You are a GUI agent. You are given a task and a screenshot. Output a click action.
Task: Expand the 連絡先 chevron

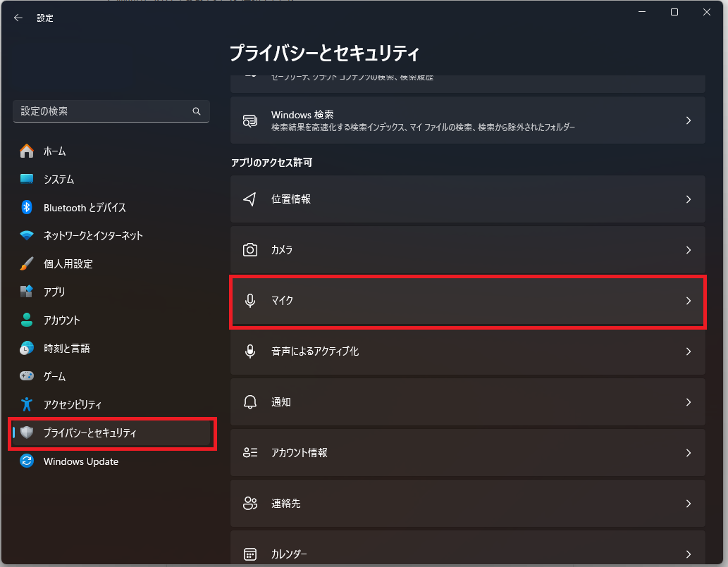point(688,504)
